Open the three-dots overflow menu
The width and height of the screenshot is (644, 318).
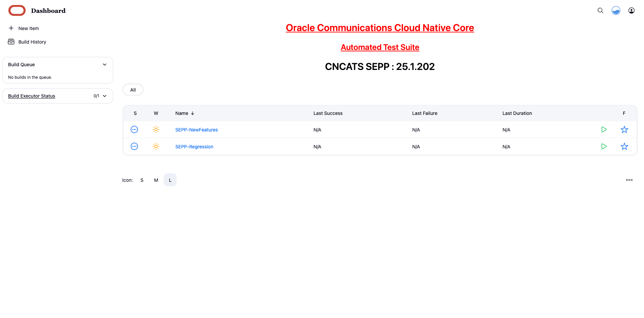(629, 180)
